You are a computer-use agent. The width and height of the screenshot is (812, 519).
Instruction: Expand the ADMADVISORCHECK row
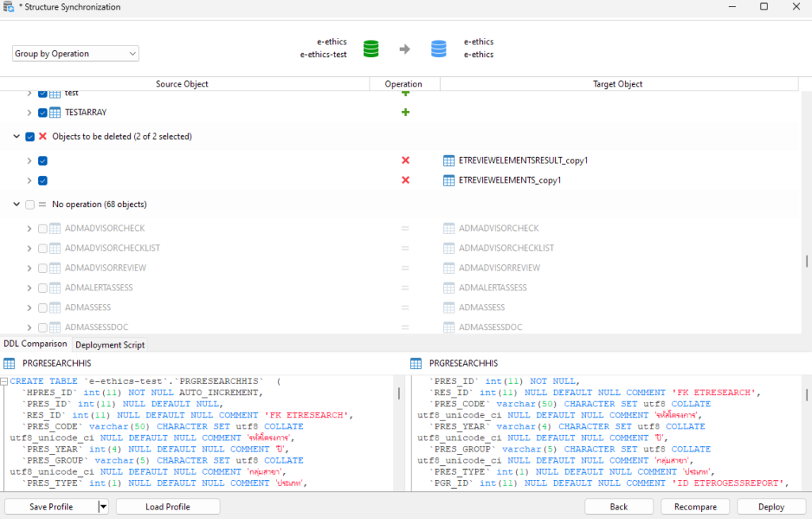[x=29, y=229]
